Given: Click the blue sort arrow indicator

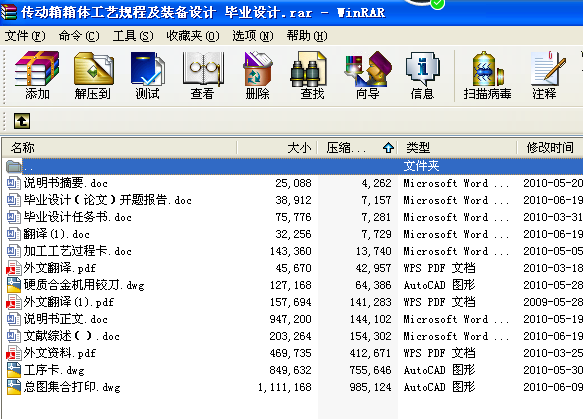Looking at the screenshot, I should coord(389,148).
